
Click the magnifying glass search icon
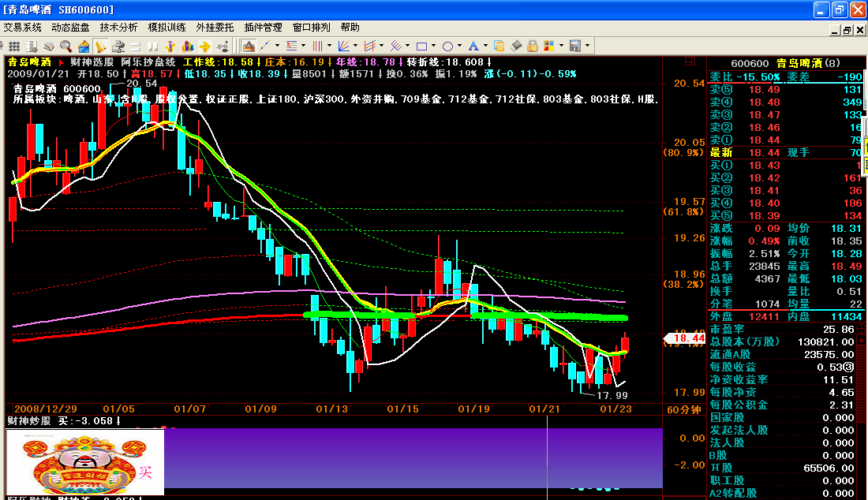[x=65, y=46]
